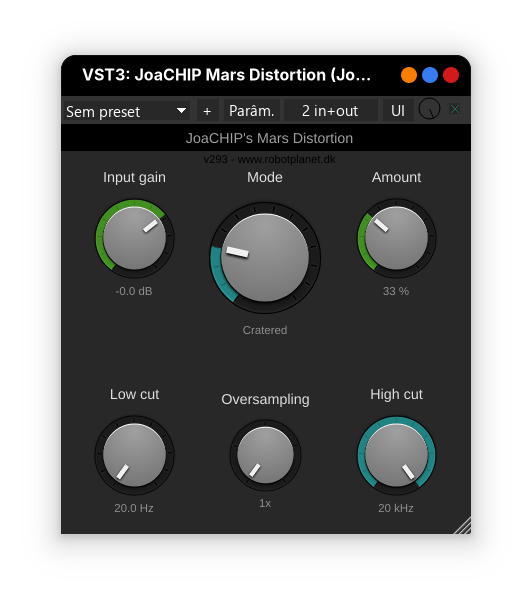Click the High cut knob
This screenshot has height=601, width=532.
pyautogui.click(x=396, y=455)
